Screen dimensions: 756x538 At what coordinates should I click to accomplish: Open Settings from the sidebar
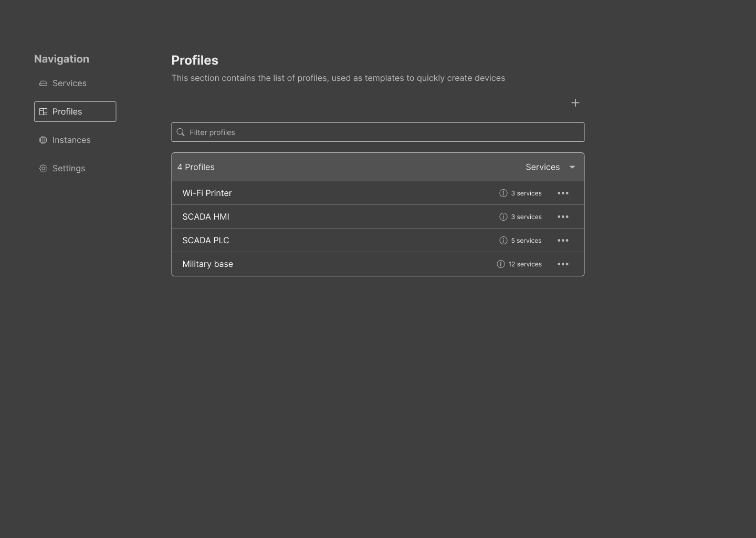tap(69, 169)
